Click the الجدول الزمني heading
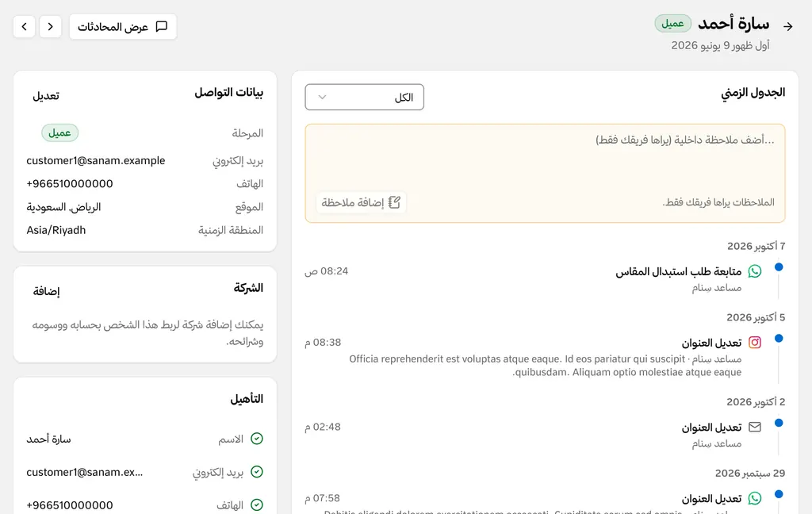The image size is (812, 514). click(x=753, y=93)
